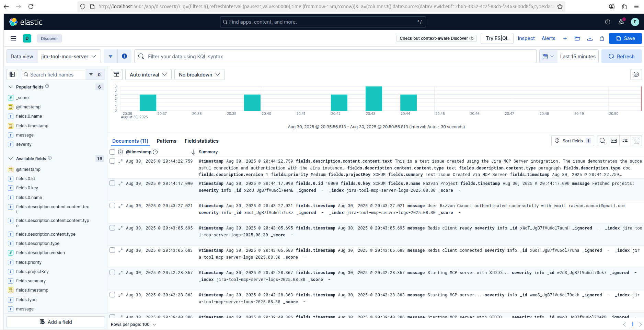Click the Try ES|QL button
This screenshot has height=330, width=644.
click(x=497, y=38)
